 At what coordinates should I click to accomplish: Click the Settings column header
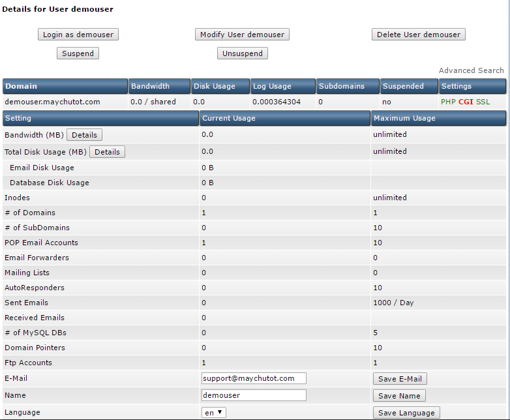point(472,86)
